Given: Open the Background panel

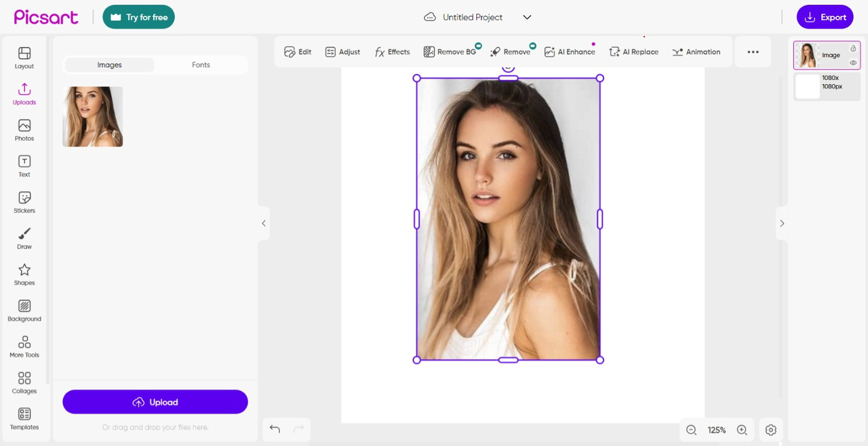Looking at the screenshot, I should click(24, 310).
